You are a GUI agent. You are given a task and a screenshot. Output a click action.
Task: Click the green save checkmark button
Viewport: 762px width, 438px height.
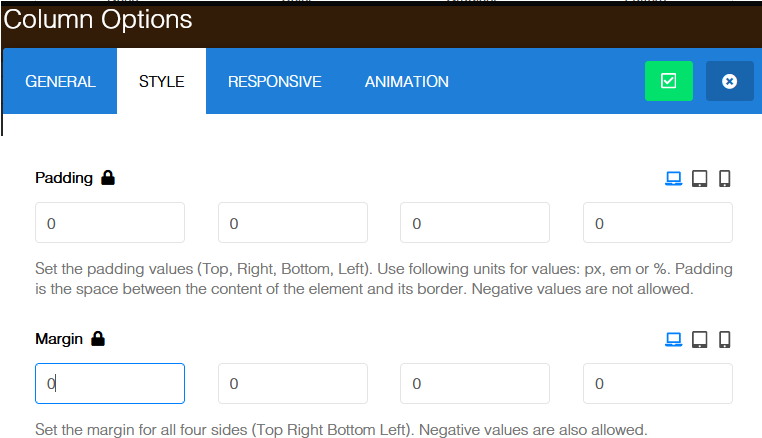(x=669, y=81)
